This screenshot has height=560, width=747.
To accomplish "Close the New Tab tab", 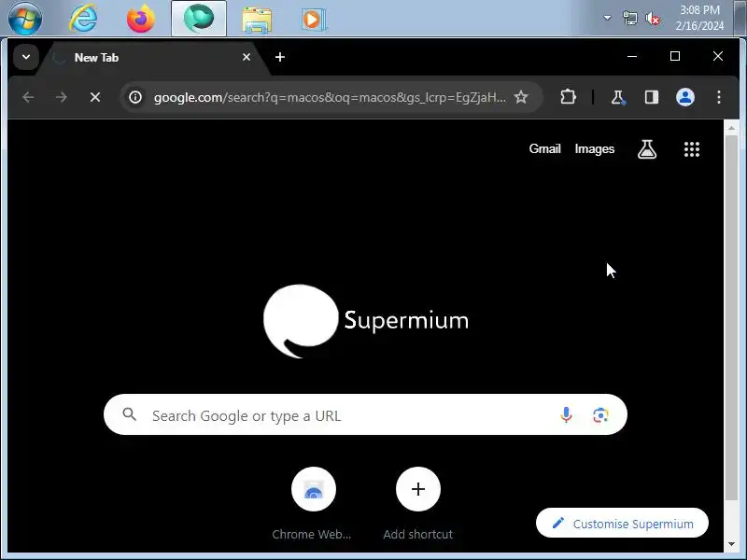I will (247, 57).
